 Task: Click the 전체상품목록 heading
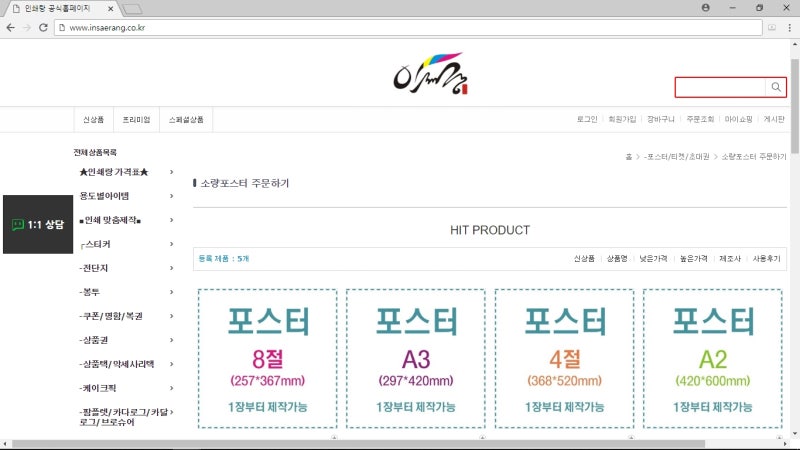[95, 152]
